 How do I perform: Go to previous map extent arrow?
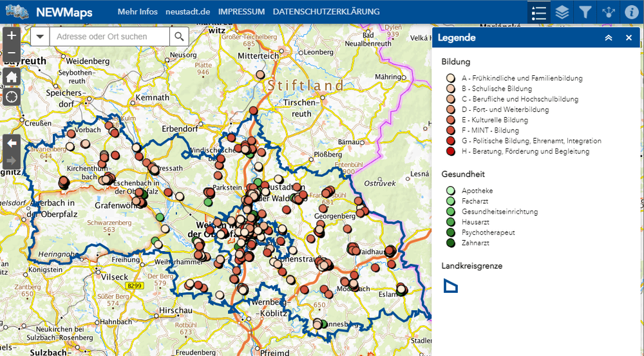pos(11,143)
